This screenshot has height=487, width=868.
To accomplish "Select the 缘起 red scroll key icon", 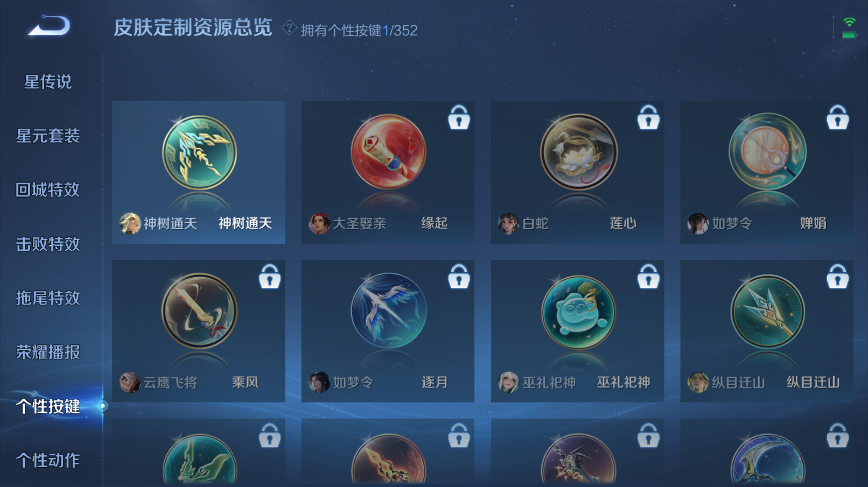I will (388, 152).
